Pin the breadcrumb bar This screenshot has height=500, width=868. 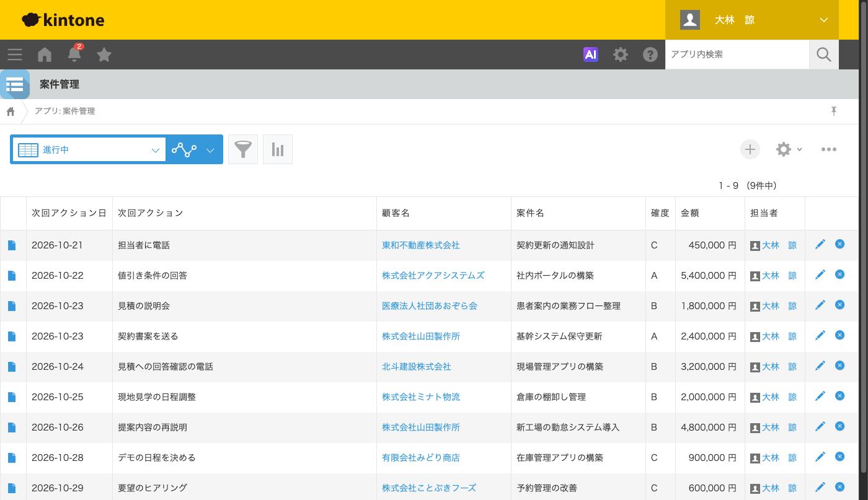[x=834, y=111]
